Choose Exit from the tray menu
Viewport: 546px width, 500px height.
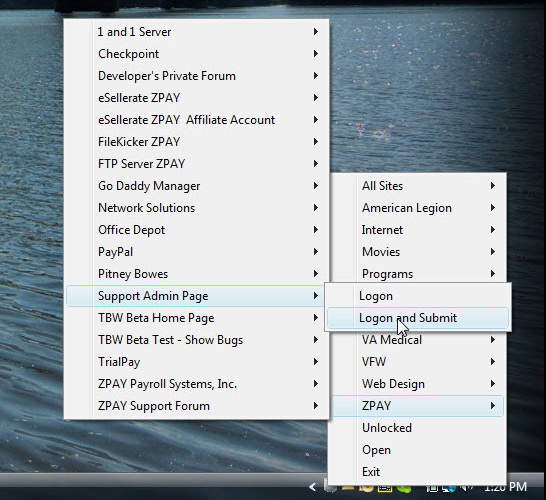point(417,472)
